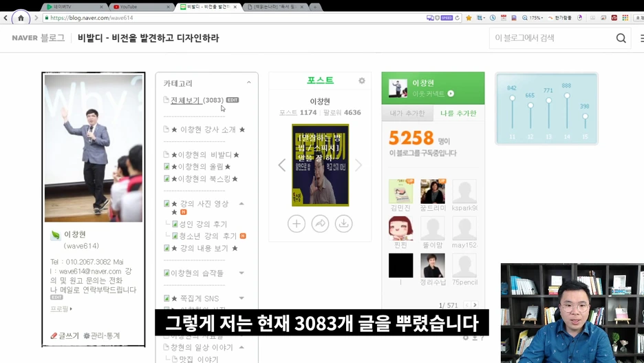Open 이창현의 북스킹 category
Image resolution: width=644 pixels, height=363 pixels.
click(x=204, y=179)
